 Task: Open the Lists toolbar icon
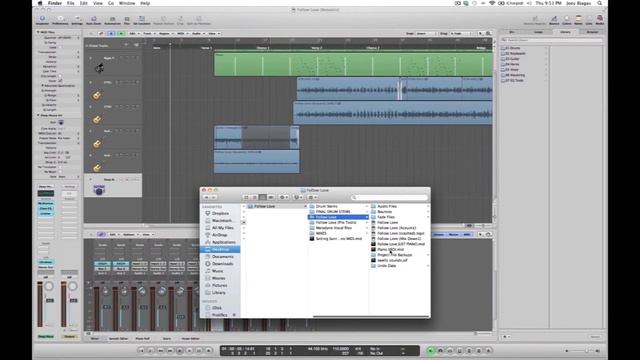[589, 20]
